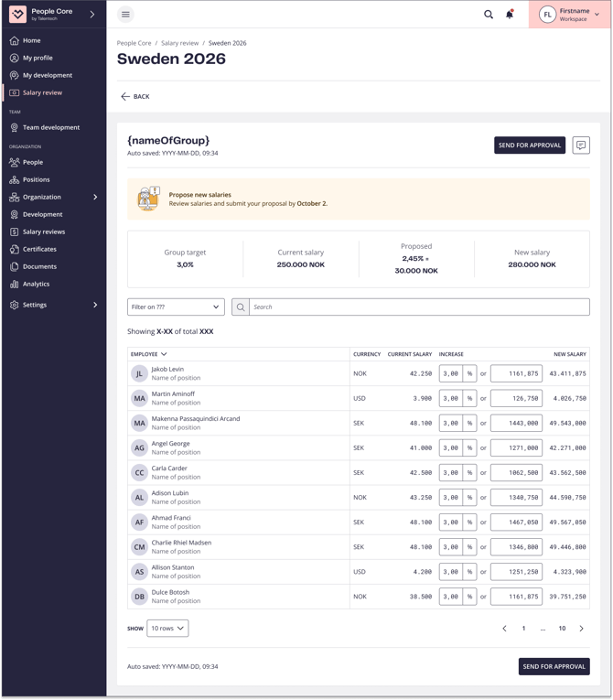613x700 pixels.
Task: Click Makenna Passaquindici Arcand's name
Action: tap(196, 419)
